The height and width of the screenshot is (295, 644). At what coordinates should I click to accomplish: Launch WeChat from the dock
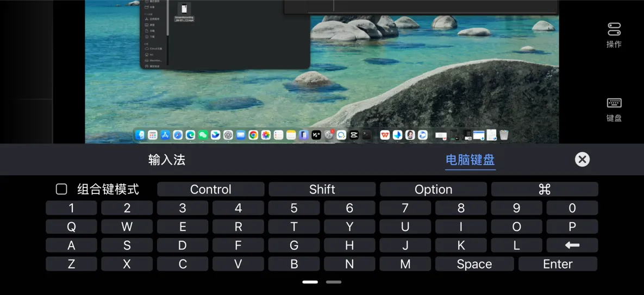click(203, 135)
